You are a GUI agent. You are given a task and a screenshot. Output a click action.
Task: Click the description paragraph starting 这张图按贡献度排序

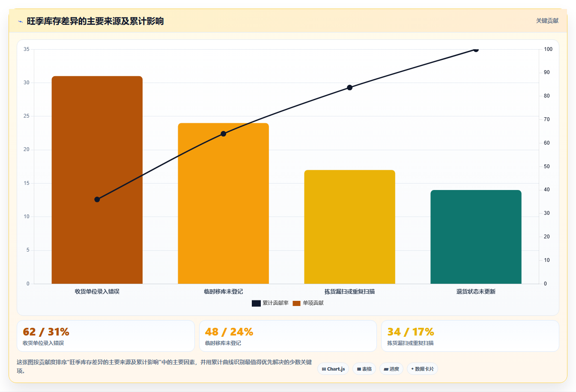point(164,366)
